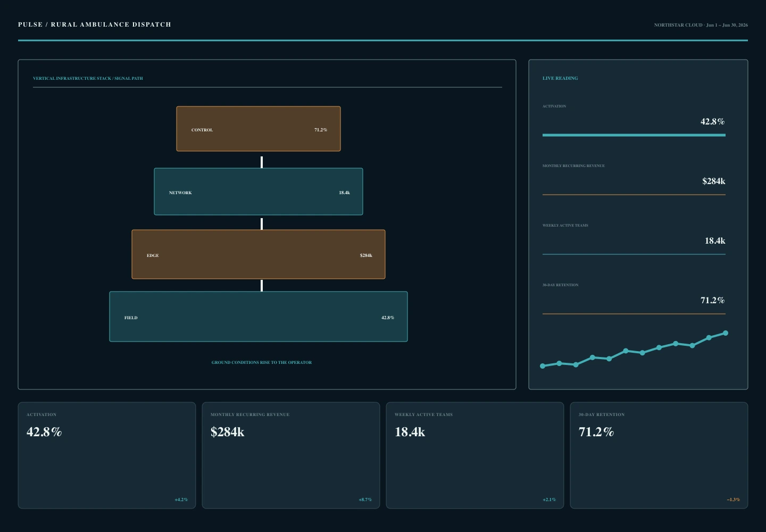Click the −1.3% retention change value
Image resolution: width=766 pixels, height=532 pixels.
pyautogui.click(x=734, y=500)
